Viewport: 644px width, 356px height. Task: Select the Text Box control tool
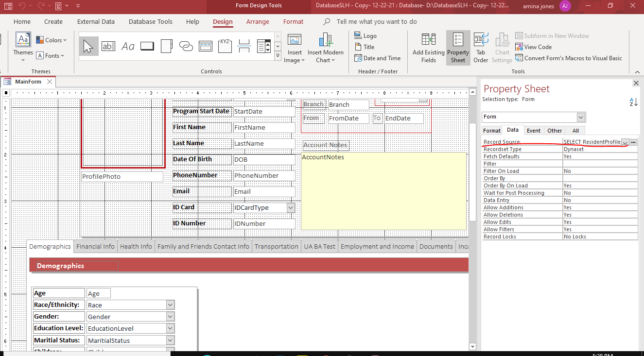108,46
